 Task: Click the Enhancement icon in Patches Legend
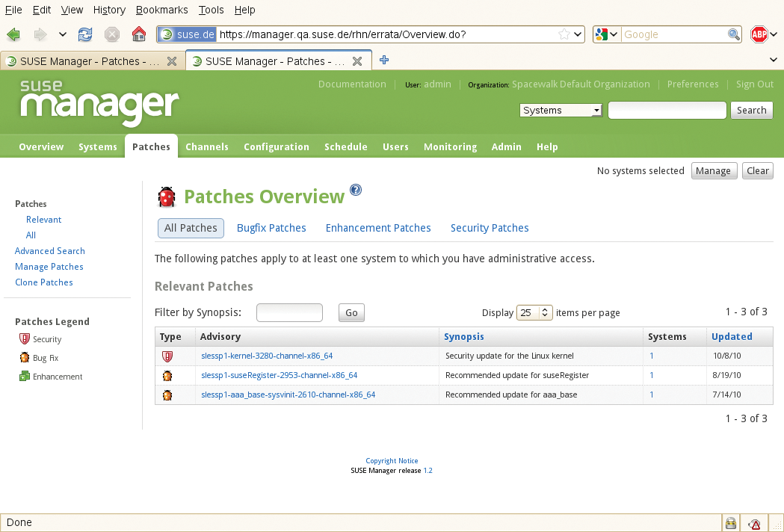tap(23, 377)
